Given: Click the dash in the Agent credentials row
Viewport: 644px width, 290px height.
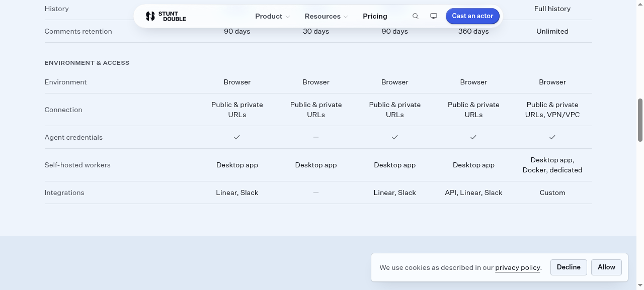Looking at the screenshot, I should click(x=316, y=137).
